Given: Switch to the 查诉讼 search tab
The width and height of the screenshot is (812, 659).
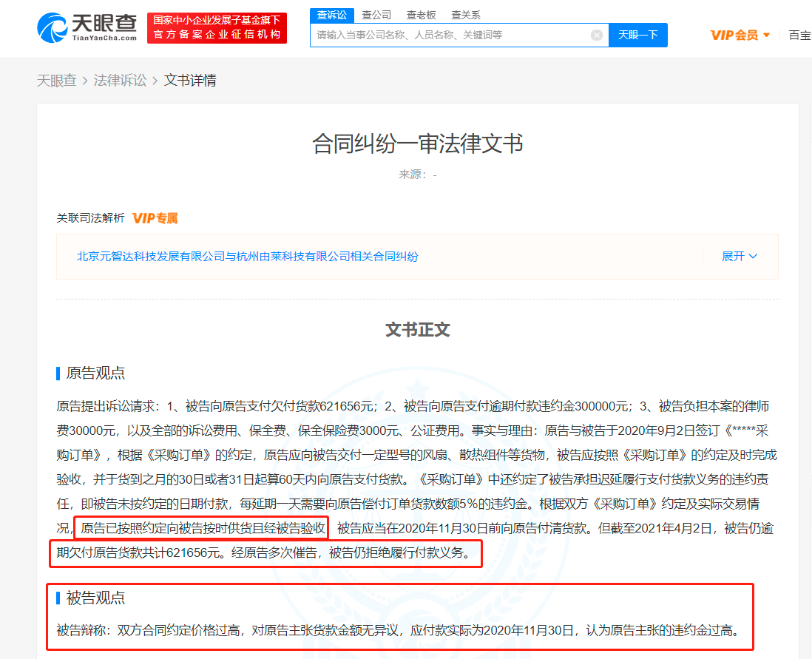Looking at the screenshot, I should 332,15.
